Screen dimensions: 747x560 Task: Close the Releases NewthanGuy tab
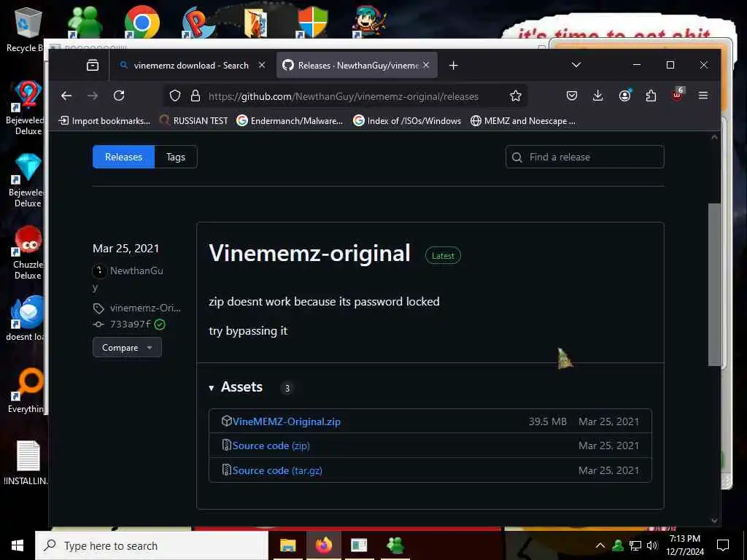[x=426, y=65]
